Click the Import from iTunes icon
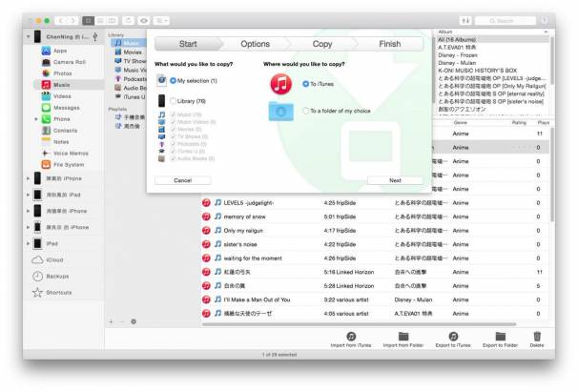The height and width of the screenshot is (392, 578). 351,337
